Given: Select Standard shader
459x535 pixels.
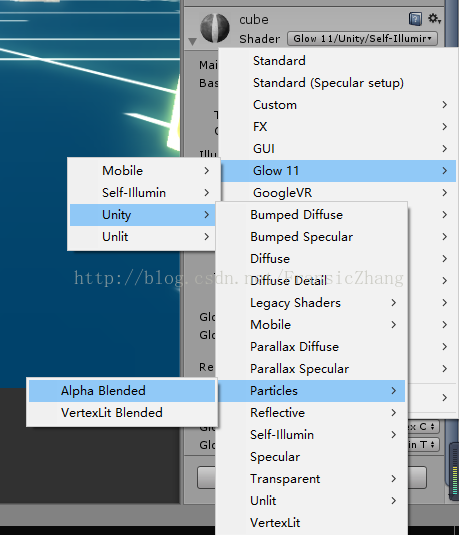Looking at the screenshot, I should pyautogui.click(x=337, y=61).
